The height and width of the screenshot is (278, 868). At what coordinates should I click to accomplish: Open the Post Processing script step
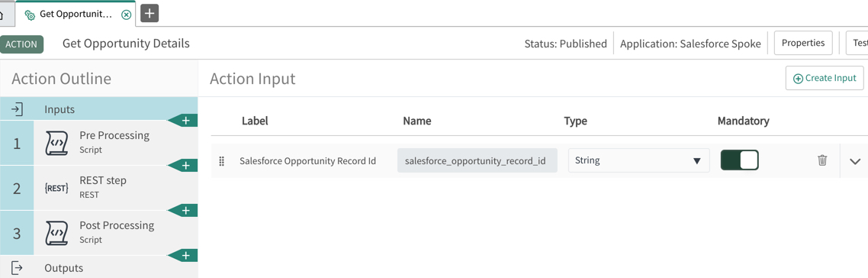98,233
